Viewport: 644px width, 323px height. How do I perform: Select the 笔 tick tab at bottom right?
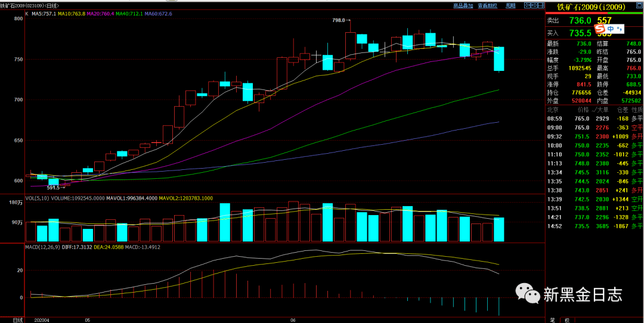point(552,320)
